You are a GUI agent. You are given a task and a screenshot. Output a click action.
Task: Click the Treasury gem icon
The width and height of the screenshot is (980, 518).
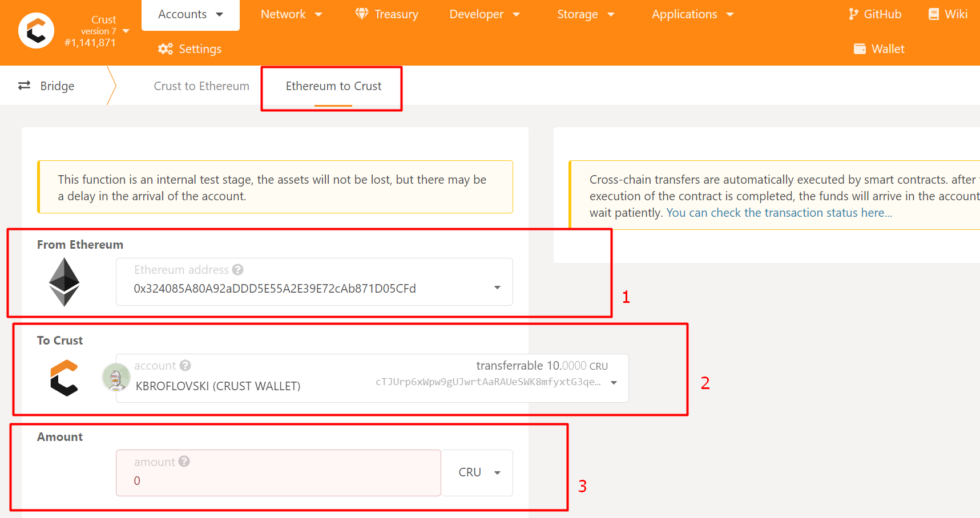point(362,14)
